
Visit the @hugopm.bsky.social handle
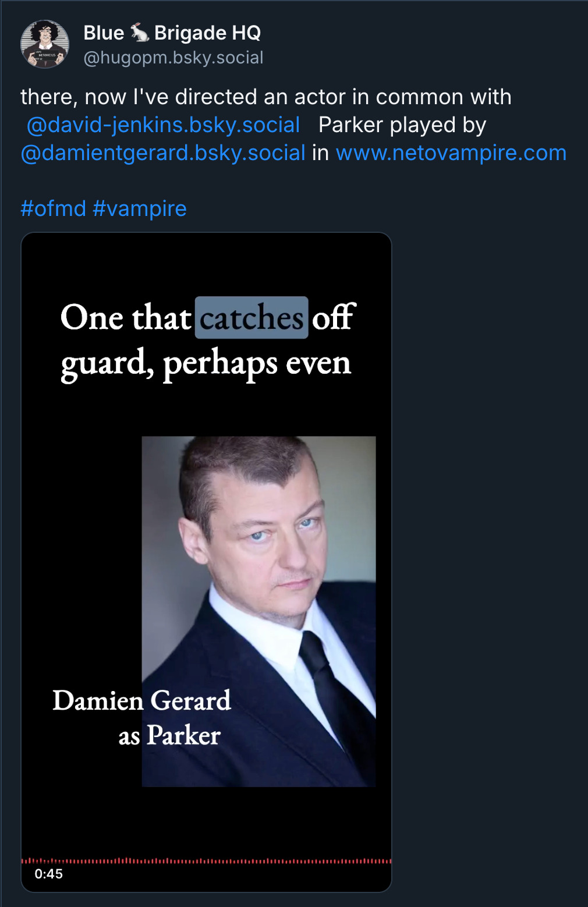pyautogui.click(x=173, y=58)
